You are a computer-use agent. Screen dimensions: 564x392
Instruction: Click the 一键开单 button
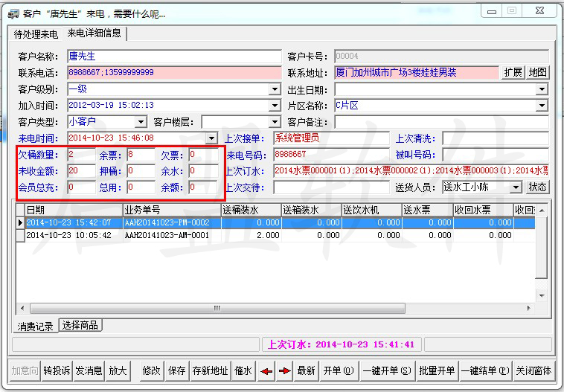386,370
